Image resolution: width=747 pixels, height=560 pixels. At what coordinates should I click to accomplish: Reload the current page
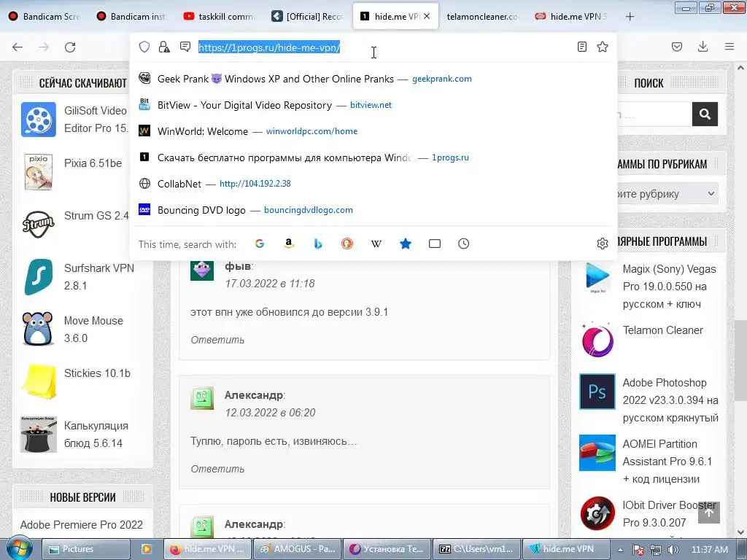[x=70, y=47]
